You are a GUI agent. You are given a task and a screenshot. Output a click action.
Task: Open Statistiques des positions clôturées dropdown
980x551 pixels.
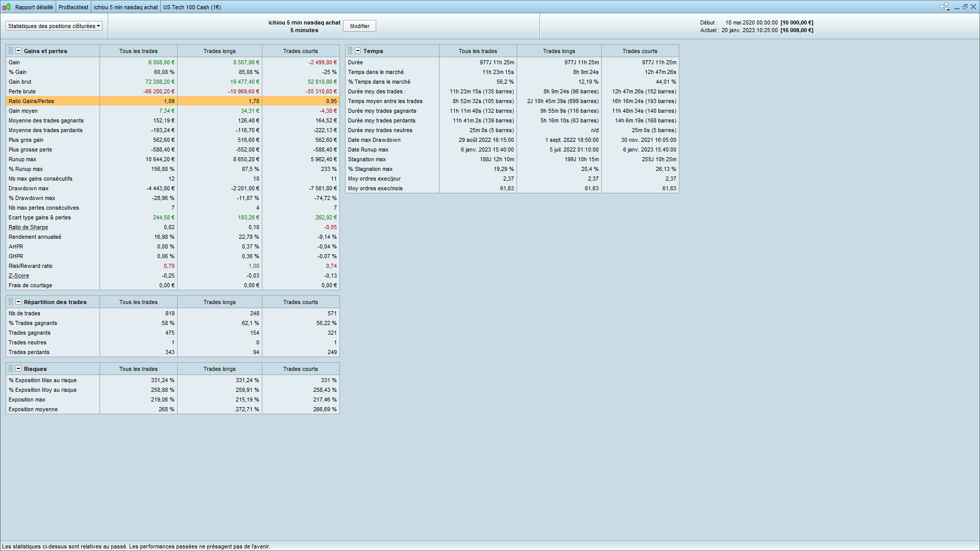[x=54, y=26]
